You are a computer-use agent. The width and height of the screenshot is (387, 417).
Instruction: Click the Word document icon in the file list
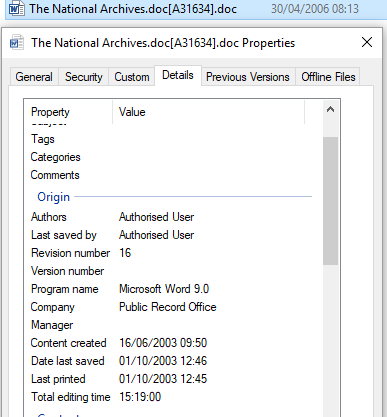tap(16, 9)
